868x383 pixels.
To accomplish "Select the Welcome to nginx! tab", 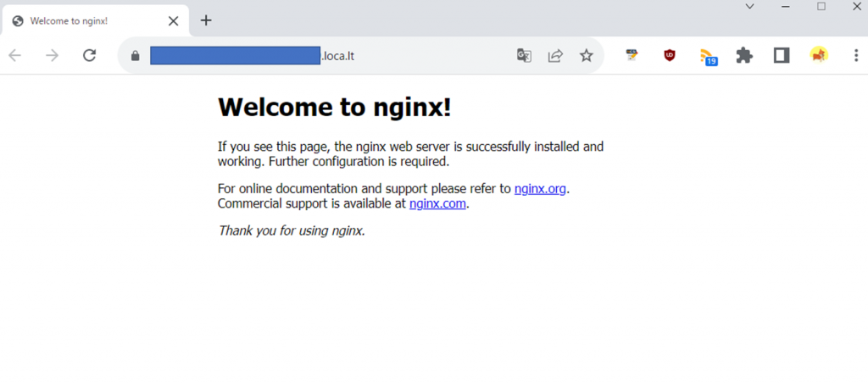I will [x=95, y=21].
